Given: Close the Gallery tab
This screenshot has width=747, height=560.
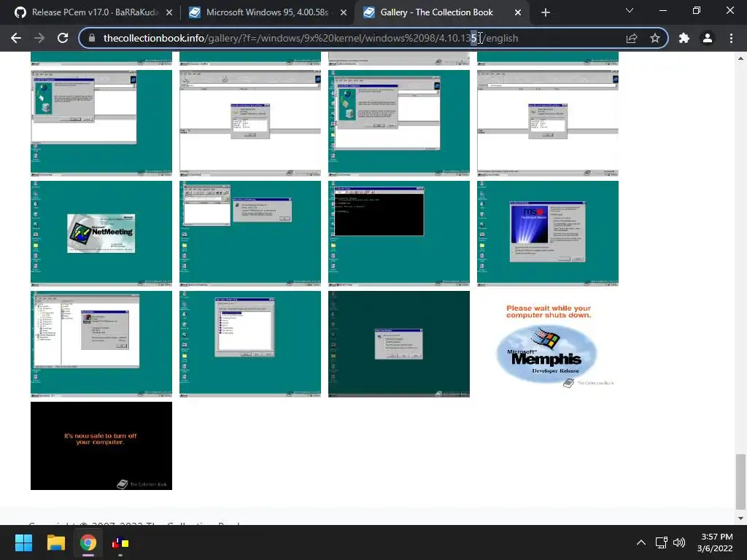Looking at the screenshot, I should 518,12.
